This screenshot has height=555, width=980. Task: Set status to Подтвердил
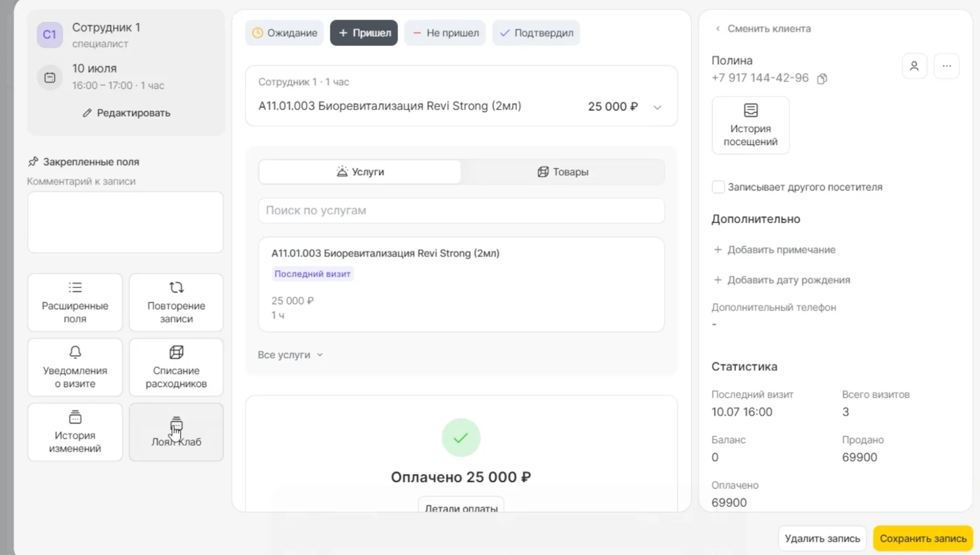pos(536,33)
